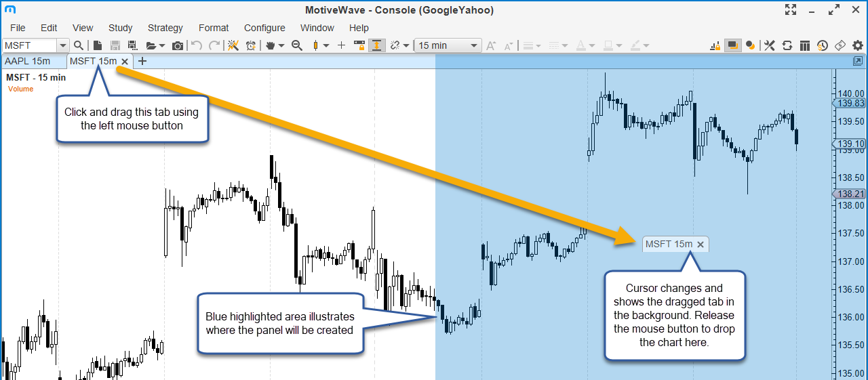
Task: Expand the 15 min bar size dropdown
Action: pos(474,45)
